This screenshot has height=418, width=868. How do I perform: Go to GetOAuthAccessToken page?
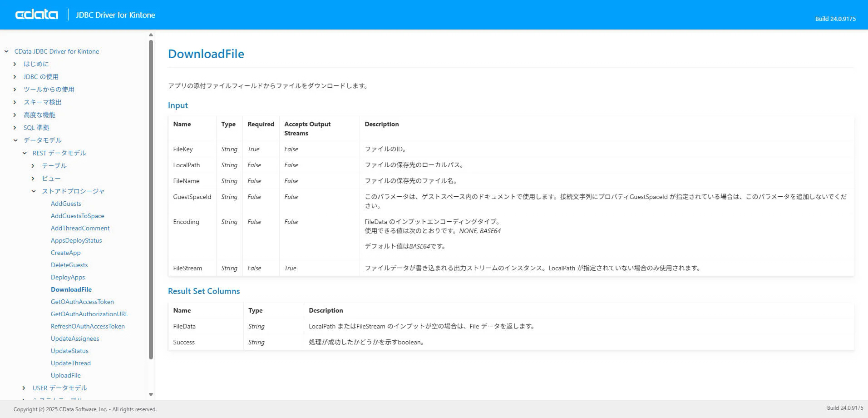pyautogui.click(x=82, y=302)
